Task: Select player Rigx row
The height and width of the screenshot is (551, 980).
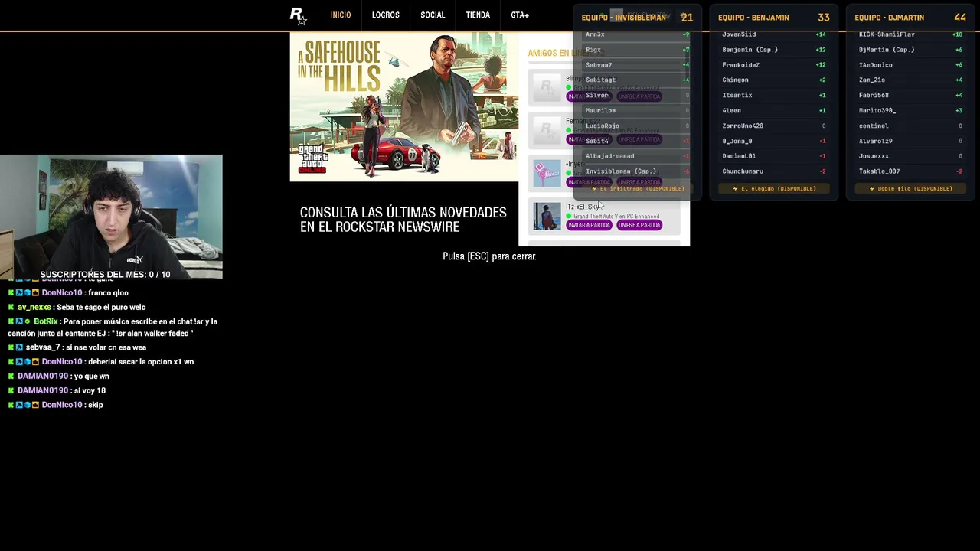Action: coord(637,50)
